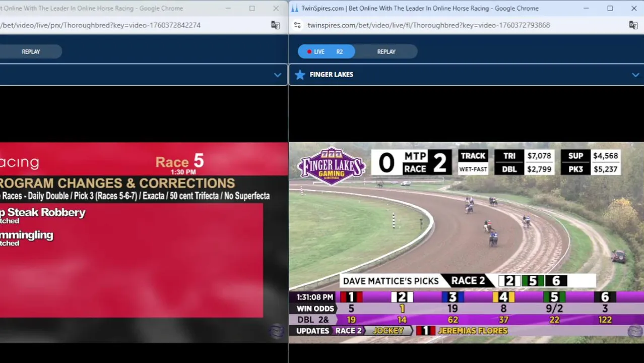Minimize the right Chrome window
Image resolution: width=644 pixels, height=363 pixels.
(587, 8)
